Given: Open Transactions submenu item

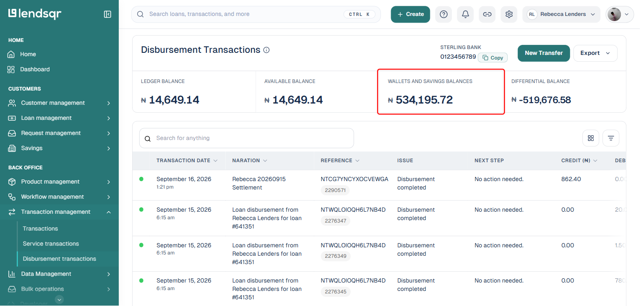Looking at the screenshot, I should (x=40, y=228).
